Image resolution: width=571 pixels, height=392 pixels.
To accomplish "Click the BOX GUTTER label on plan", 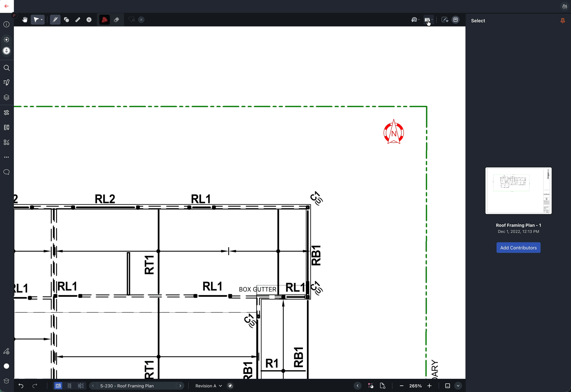I will click(257, 290).
